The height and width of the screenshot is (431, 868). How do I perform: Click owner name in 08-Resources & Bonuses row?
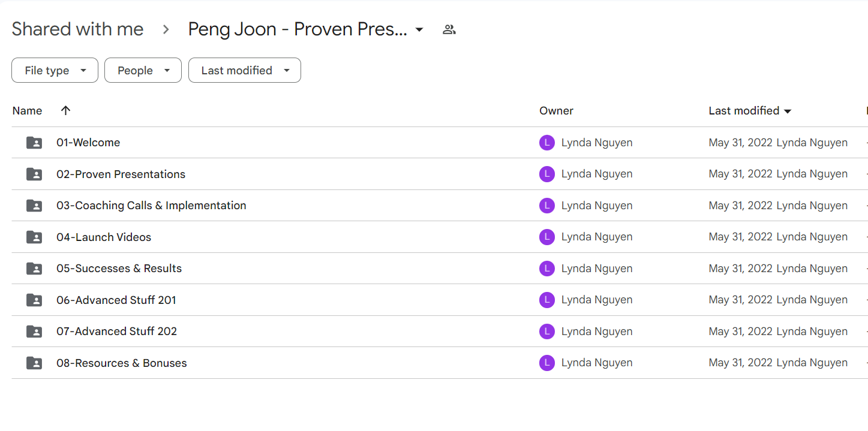[597, 363]
